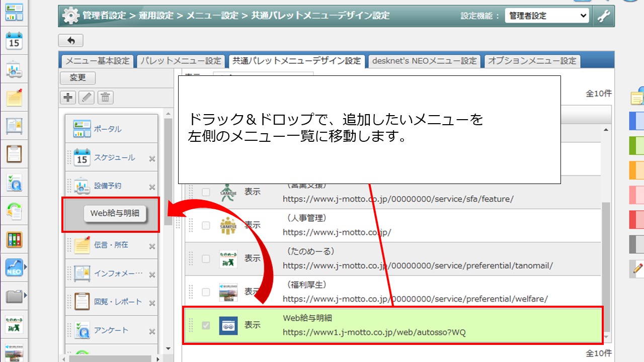The width and height of the screenshot is (644, 362).
Task: Select the 福利厚生 row checkbox
Action: pyautogui.click(x=206, y=292)
